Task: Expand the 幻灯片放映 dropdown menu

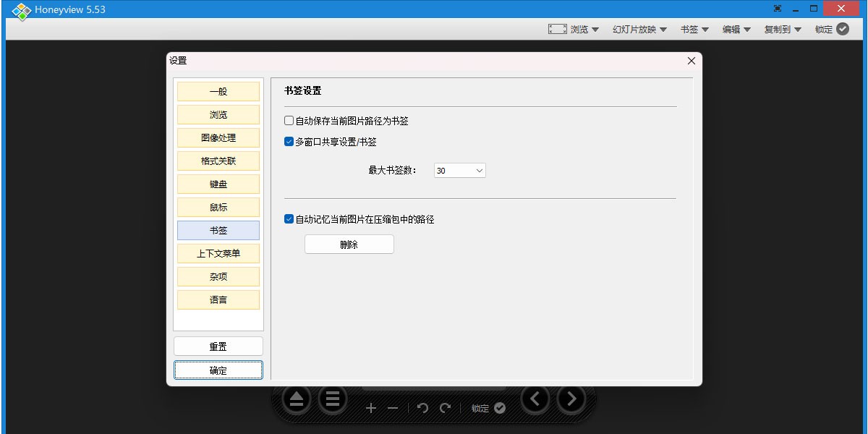Action: click(x=639, y=29)
